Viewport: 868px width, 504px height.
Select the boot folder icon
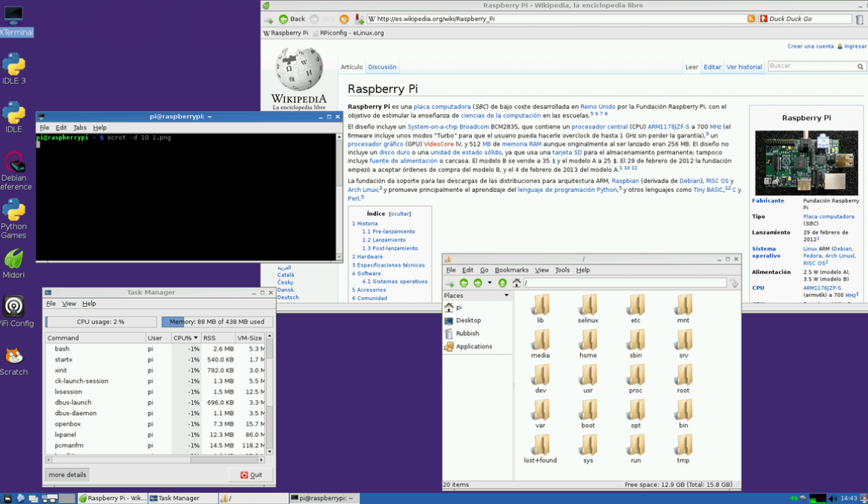(x=588, y=414)
